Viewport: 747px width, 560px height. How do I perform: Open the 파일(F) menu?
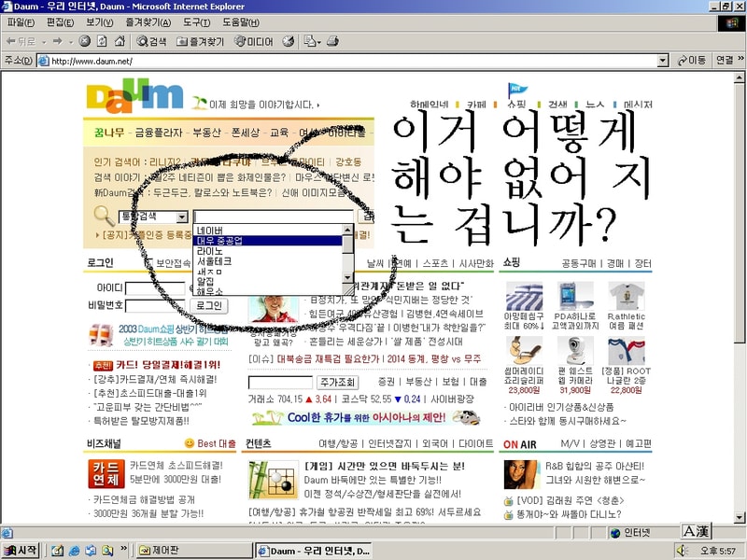21,22
